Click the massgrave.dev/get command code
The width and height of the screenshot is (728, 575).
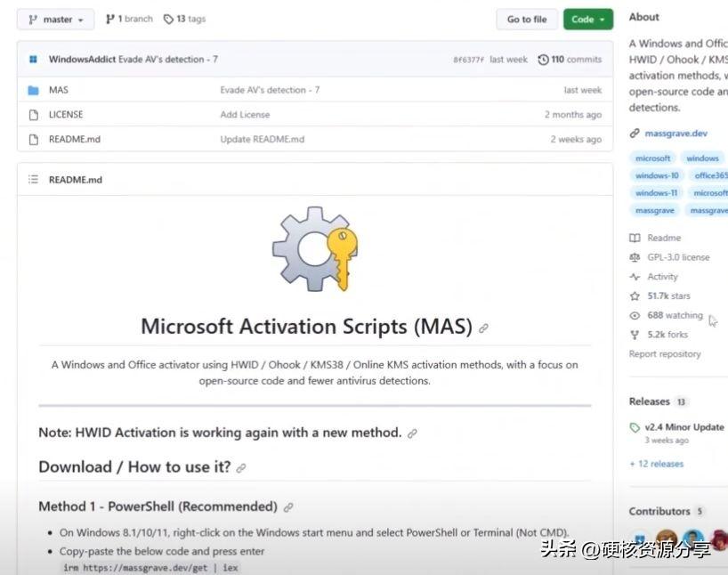point(151,568)
